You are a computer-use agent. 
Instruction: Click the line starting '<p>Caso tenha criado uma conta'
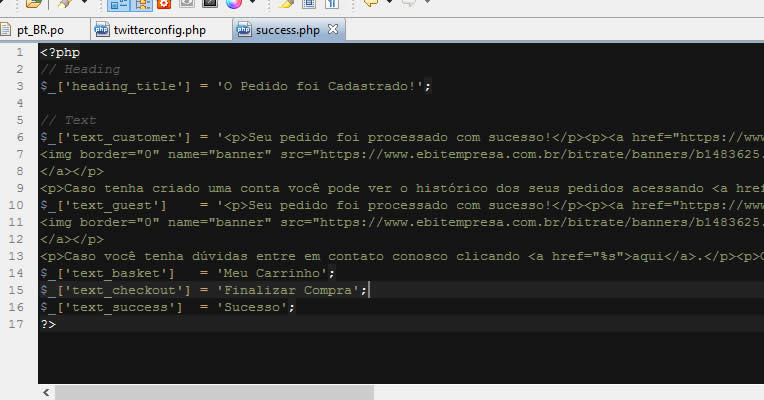click(402, 188)
